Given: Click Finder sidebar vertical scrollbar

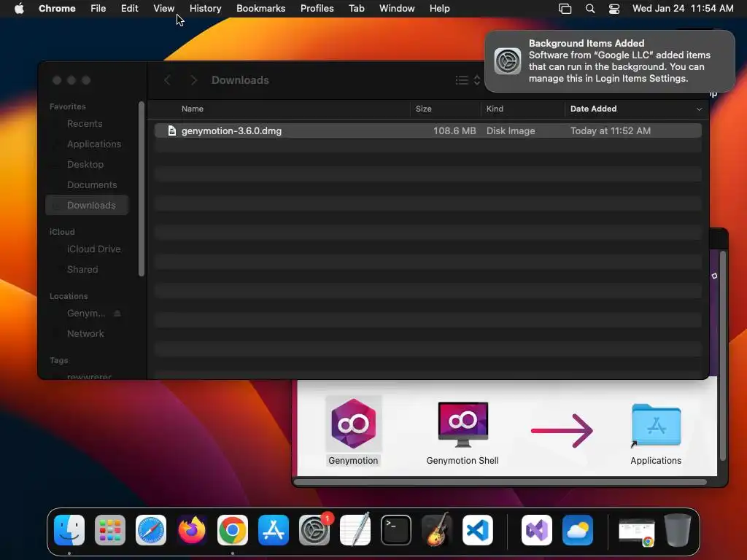Looking at the screenshot, I should point(141,189).
